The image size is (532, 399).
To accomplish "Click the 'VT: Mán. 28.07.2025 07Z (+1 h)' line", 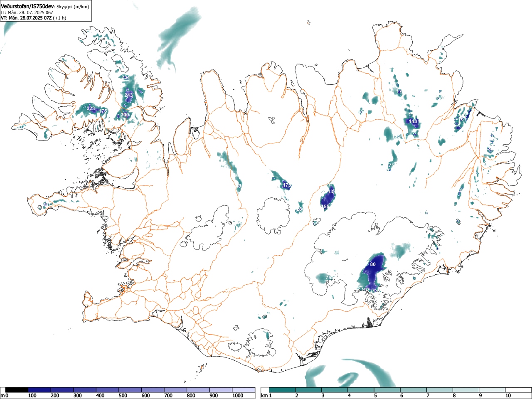I will pyautogui.click(x=33, y=18).
